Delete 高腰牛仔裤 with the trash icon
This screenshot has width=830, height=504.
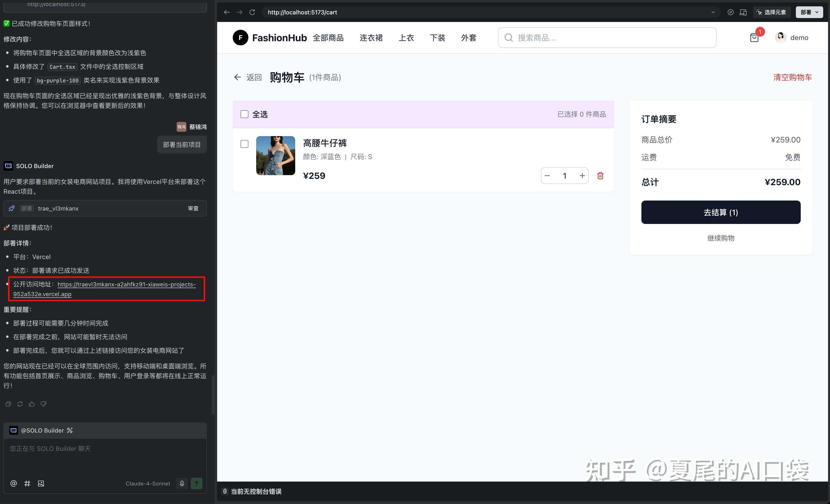coord(600,176)
